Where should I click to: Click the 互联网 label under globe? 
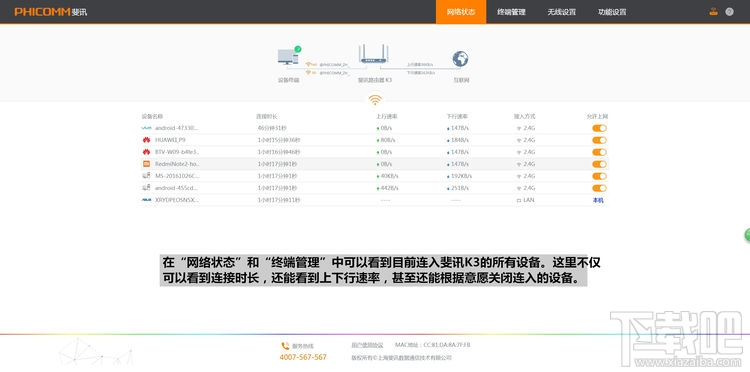[x=461, y=80]
